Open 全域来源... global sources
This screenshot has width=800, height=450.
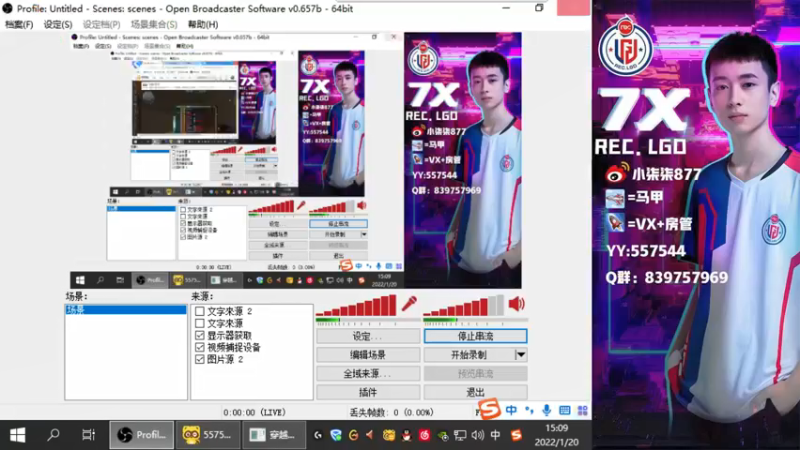pyautogui.click(x=368, y=373)
